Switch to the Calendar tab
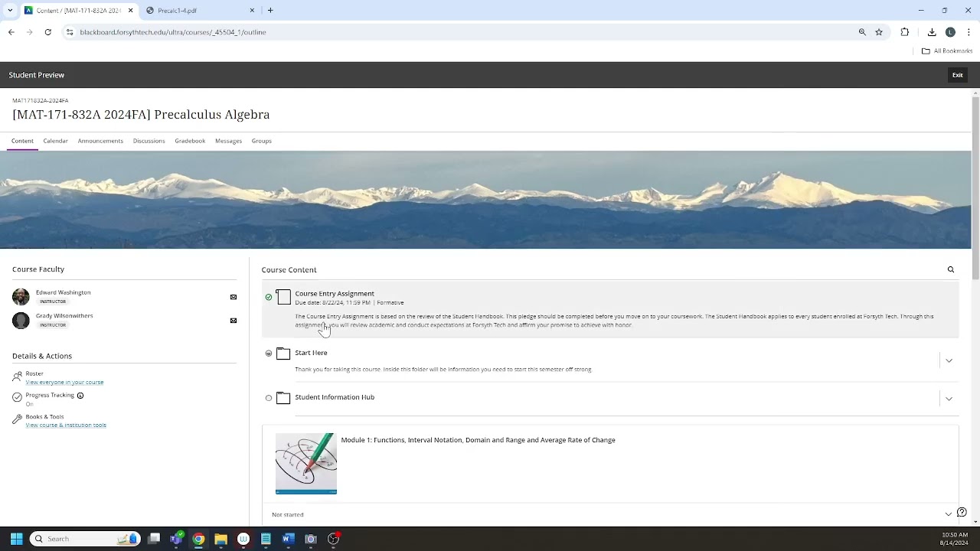This screenshot has width=980, height=551. click(x=55, y=141)
